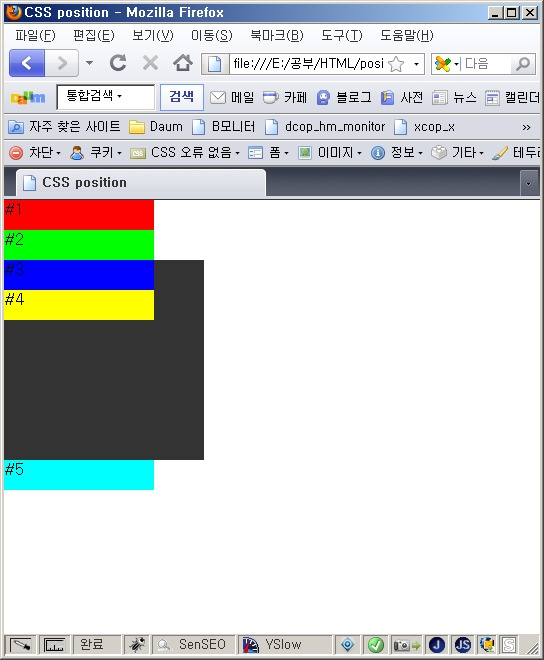Open the dcop_hm_monitor bookmark

coord(325,127)
